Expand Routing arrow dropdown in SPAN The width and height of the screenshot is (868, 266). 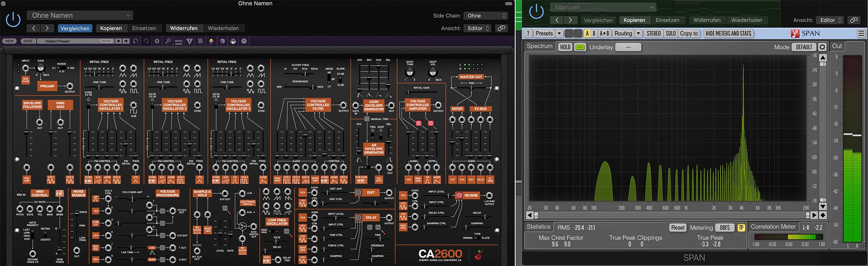[638, 33]
